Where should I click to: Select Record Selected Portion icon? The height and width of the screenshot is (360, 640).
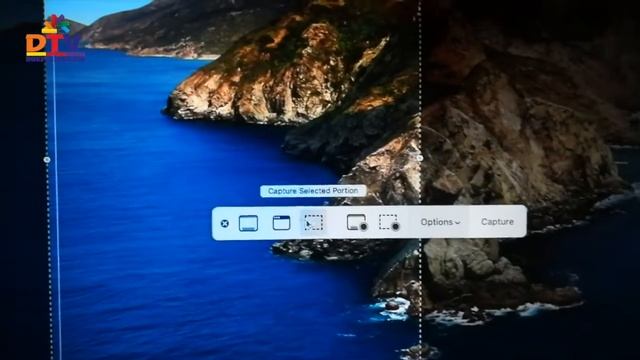[x=389, y=222]
